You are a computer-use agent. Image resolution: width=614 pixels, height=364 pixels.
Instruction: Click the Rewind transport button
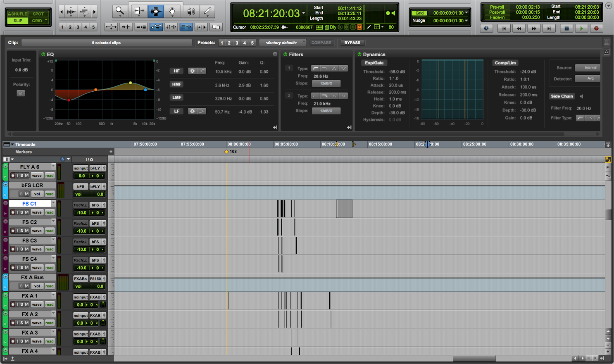tap(519, 29)
